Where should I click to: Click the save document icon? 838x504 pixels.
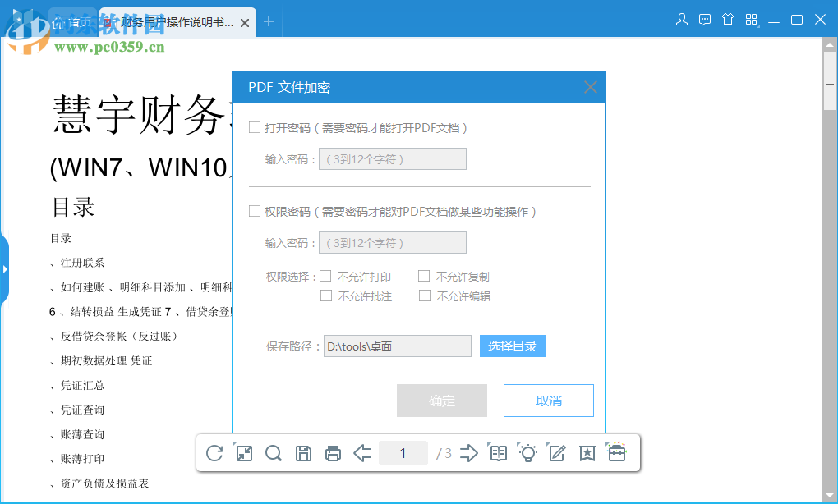click(303, 452)
